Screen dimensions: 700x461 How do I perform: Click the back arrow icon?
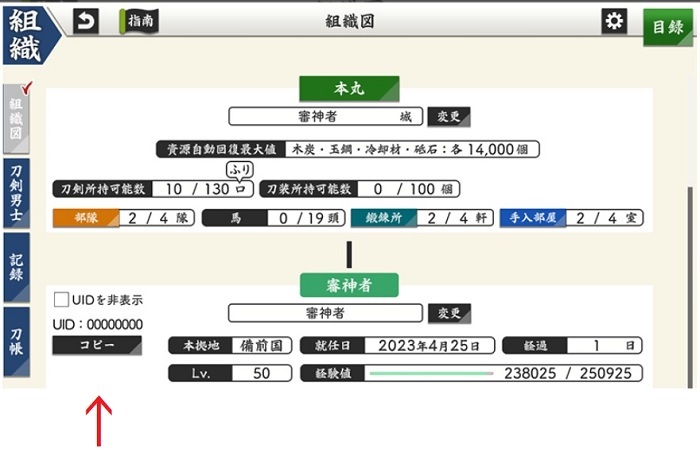click(x=86, y=21)
